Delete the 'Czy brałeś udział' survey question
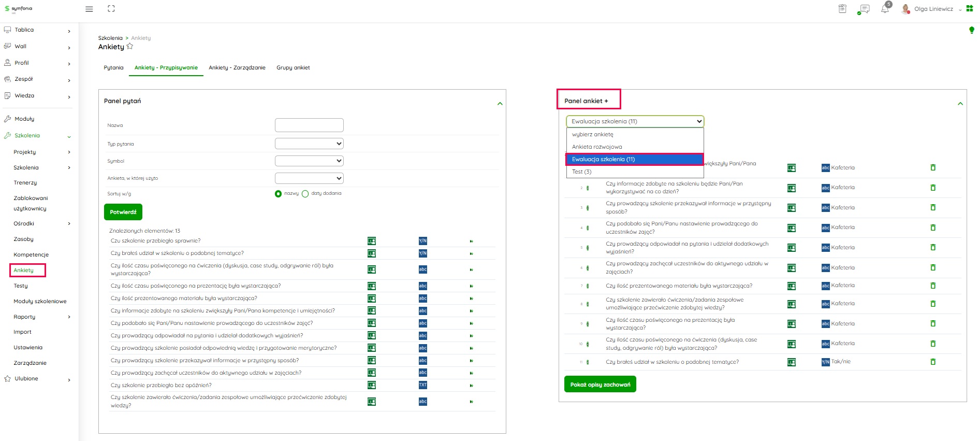This screenshot has height=441, width=980. pyautogui.click(x=933, y=362)
